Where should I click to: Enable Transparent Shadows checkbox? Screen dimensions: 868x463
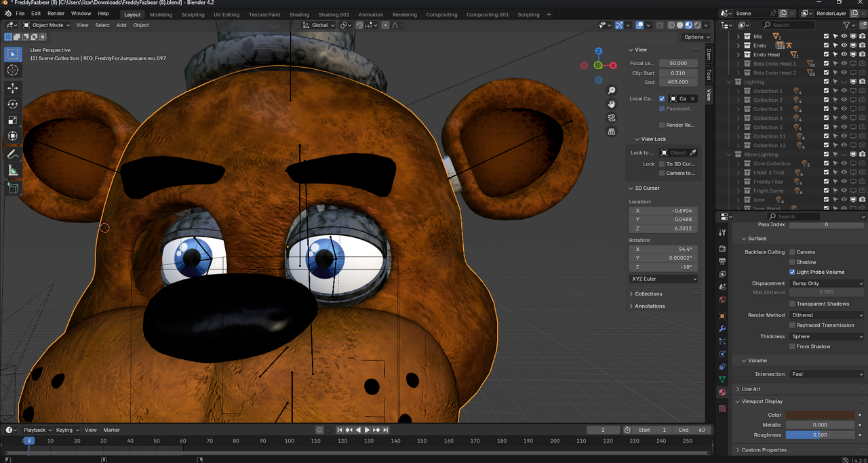pyautogui.click(x=792, y=304)
